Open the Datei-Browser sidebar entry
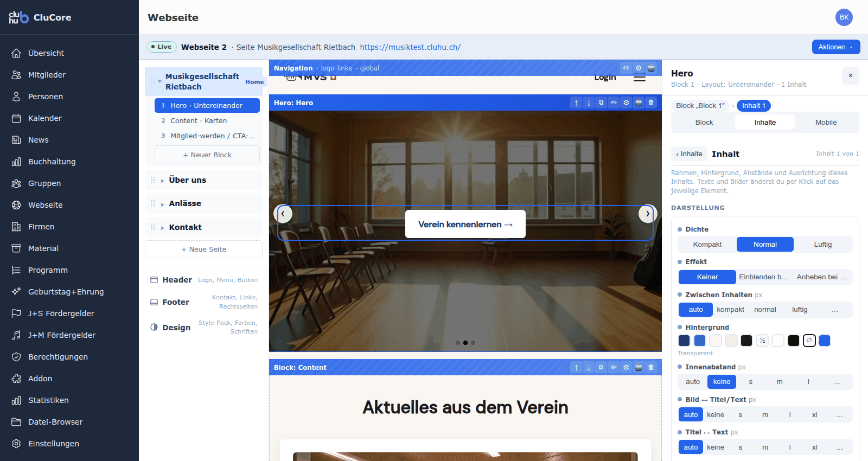The width and height of the screenshot is (868, 461). coord(69,422)
